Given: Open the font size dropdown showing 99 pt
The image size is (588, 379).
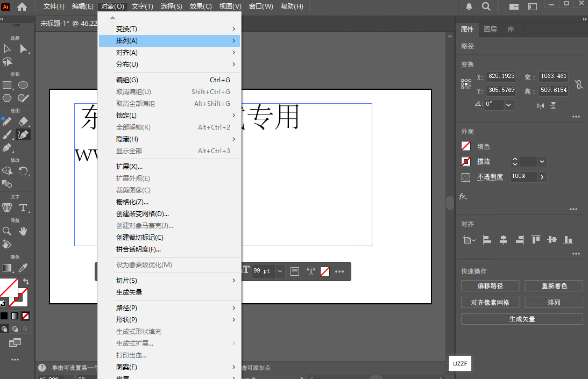Looking at the screenshot, I should 280,271.
